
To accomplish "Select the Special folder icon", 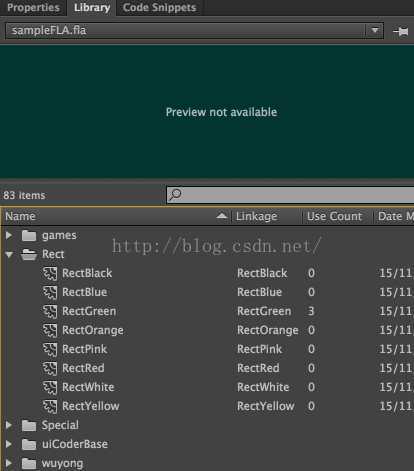I will point(29,425).
